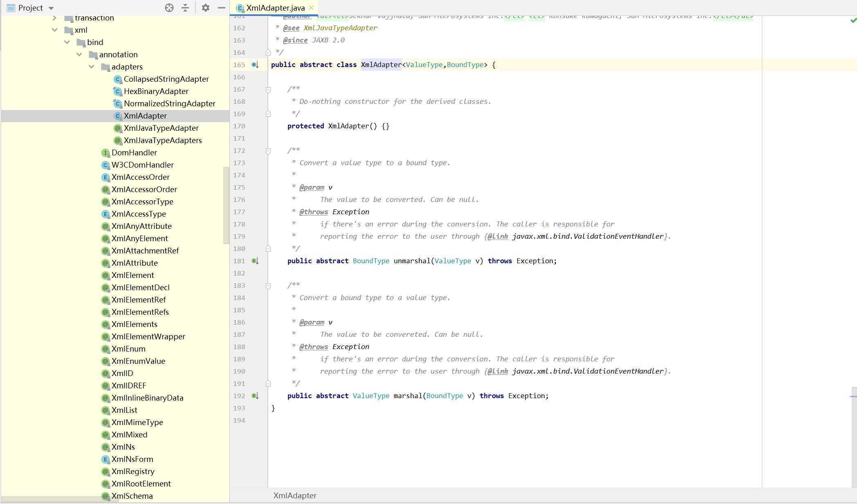857x504 pixels.
Task: Click the green inspection checkmark indicator
Action: coord(853,20)
